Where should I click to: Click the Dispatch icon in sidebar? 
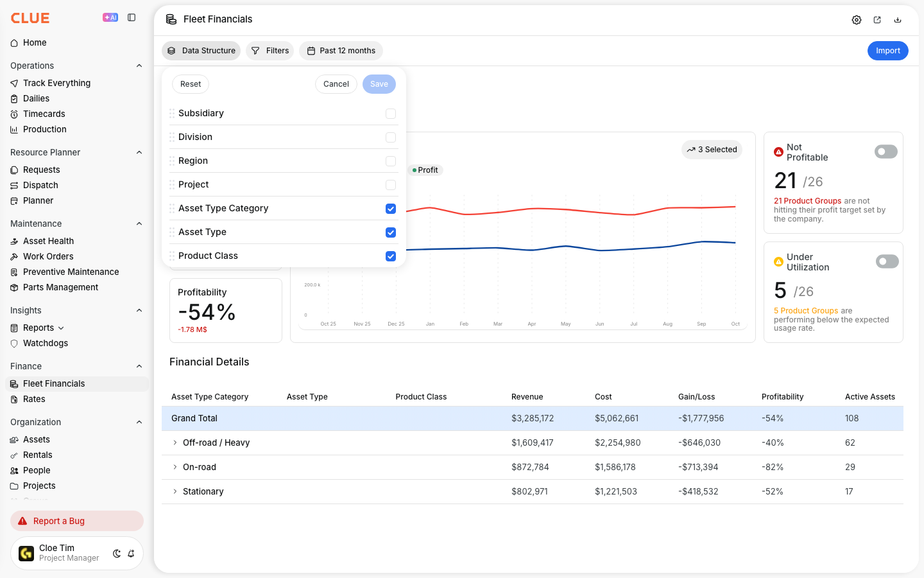tap(14, 185)
